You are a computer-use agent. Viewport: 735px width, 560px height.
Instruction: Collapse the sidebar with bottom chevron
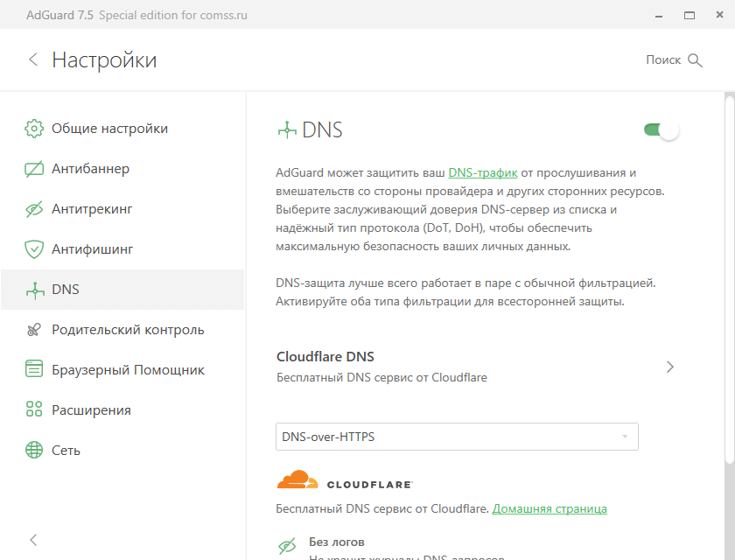coord(33,540)
